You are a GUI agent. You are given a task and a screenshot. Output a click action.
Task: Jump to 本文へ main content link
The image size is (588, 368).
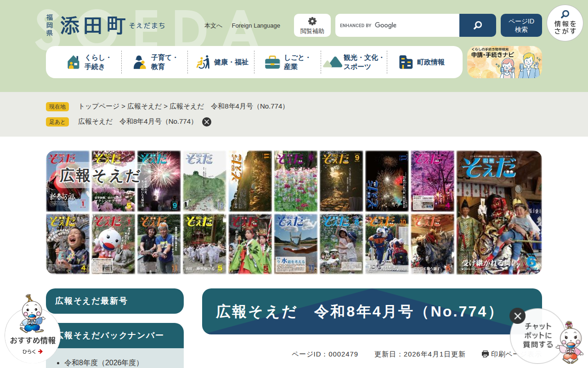[x=213, y=26]
